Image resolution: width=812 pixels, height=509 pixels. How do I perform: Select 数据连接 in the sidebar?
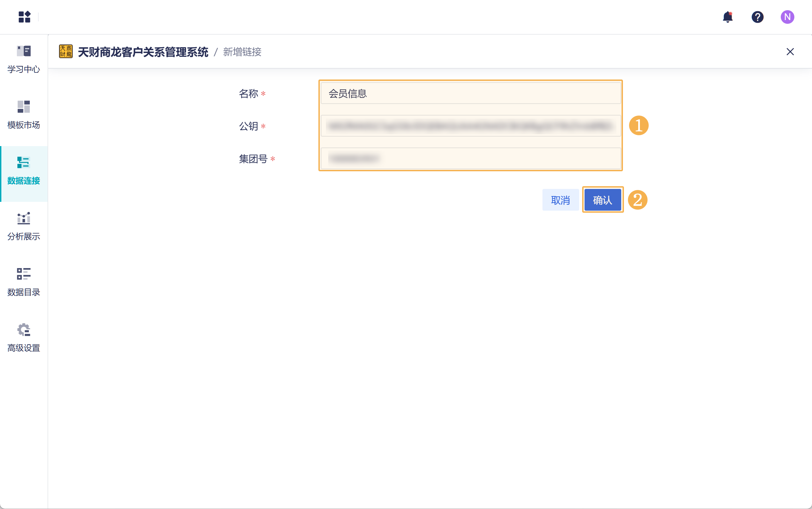coord(24,171)
